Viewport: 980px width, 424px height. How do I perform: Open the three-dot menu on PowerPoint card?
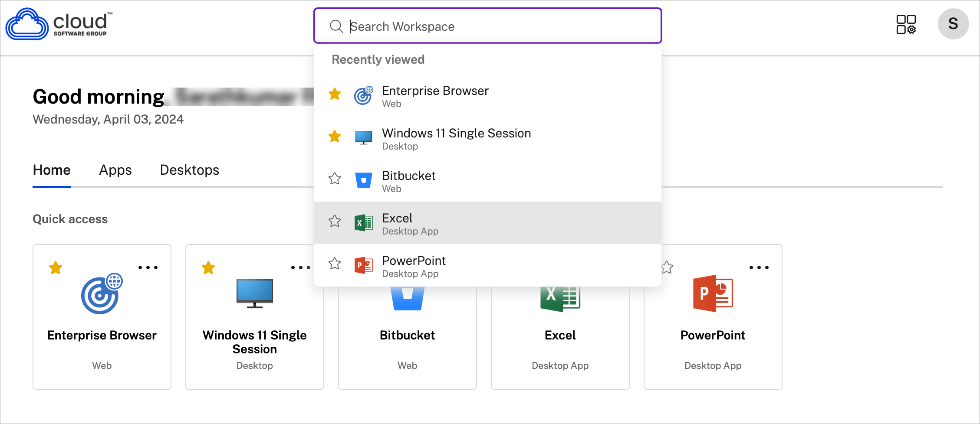coord(759,267)
